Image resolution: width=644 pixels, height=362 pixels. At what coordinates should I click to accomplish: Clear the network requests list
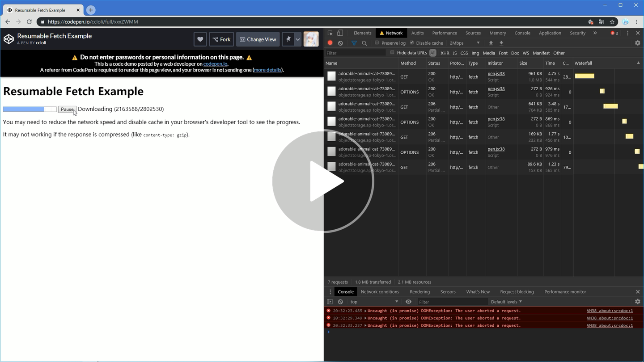tap(340, 43)
